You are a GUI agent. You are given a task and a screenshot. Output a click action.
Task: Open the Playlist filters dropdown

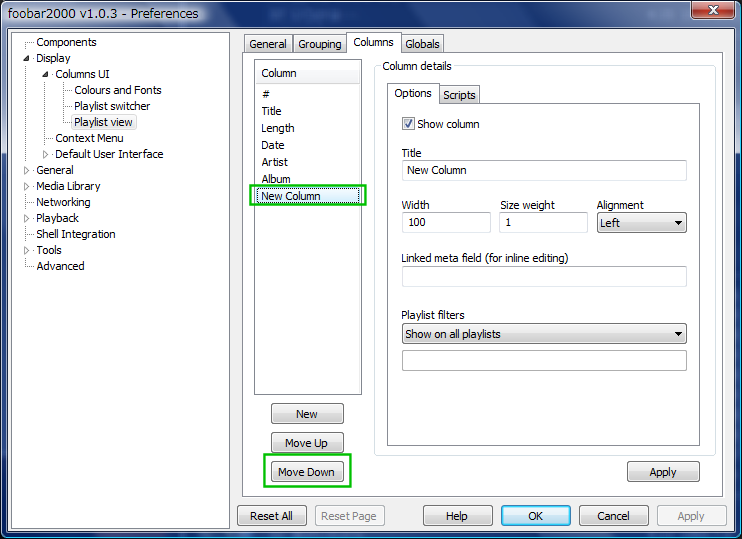tap(544, 334)
